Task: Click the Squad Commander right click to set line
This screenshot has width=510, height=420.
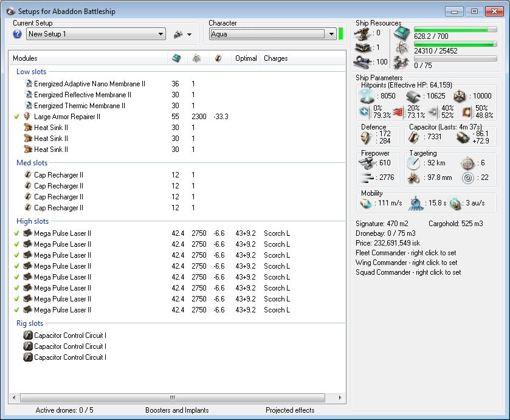Action: coord(408,273)
